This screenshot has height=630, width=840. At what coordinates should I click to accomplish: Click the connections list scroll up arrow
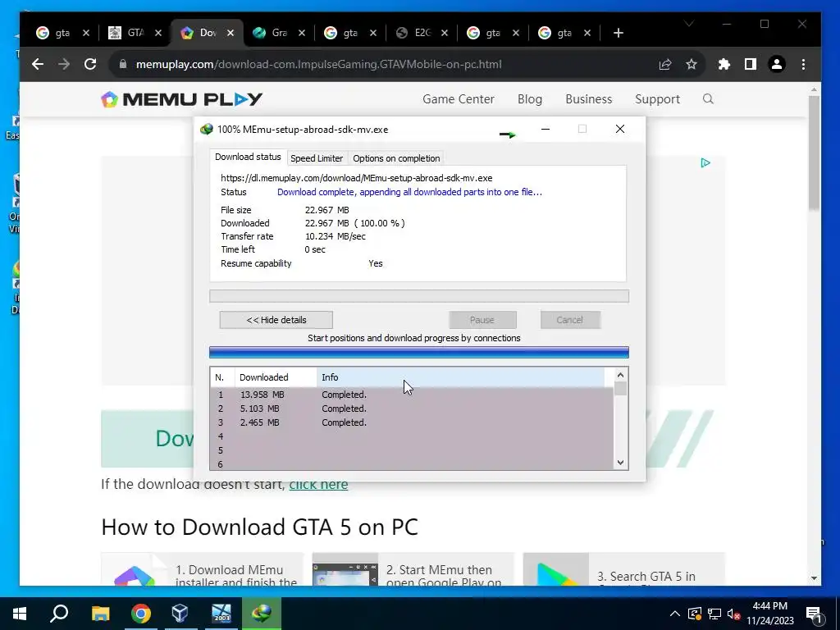[620, 375]
